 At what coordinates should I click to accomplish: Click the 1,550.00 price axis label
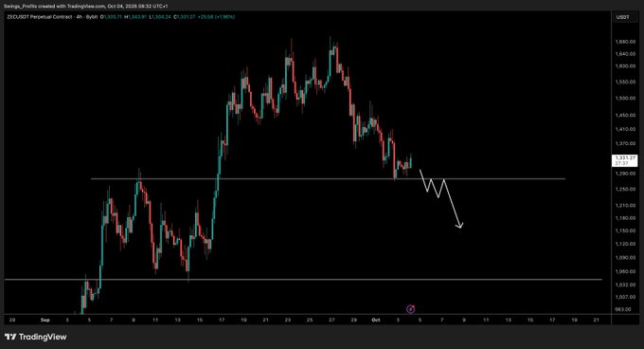click(625, 83)
